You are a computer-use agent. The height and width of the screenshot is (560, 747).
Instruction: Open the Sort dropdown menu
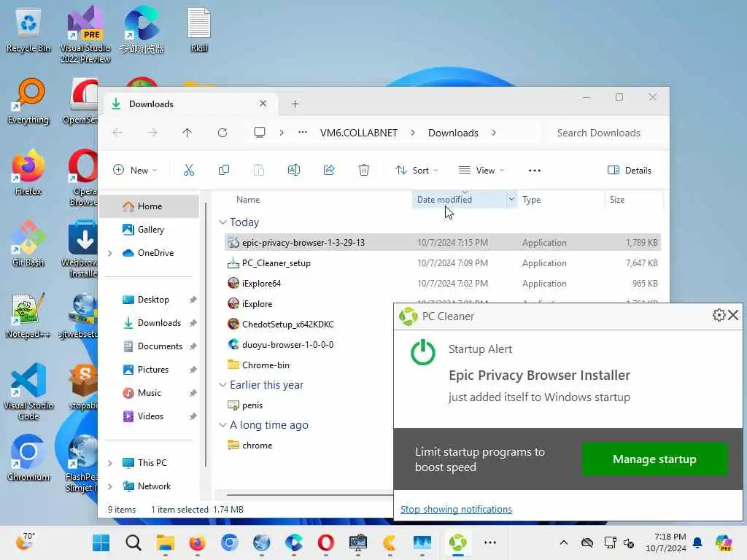coord(417,170)
